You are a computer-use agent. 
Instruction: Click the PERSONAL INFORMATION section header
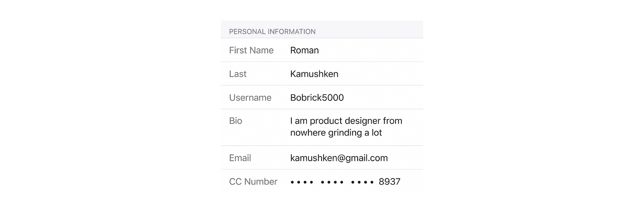tap(272, 32)
